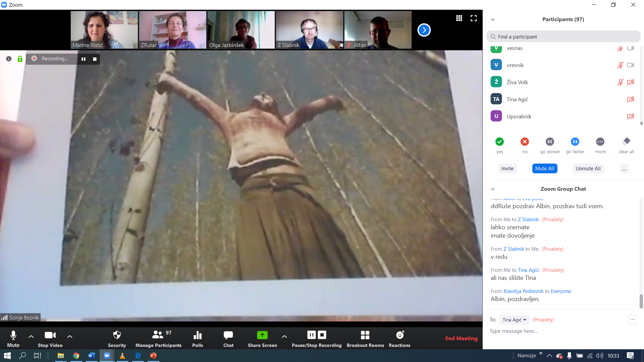The image size is (644, 362).
Task: Open Chrome from the taskbar
Action: click(76, 356)
